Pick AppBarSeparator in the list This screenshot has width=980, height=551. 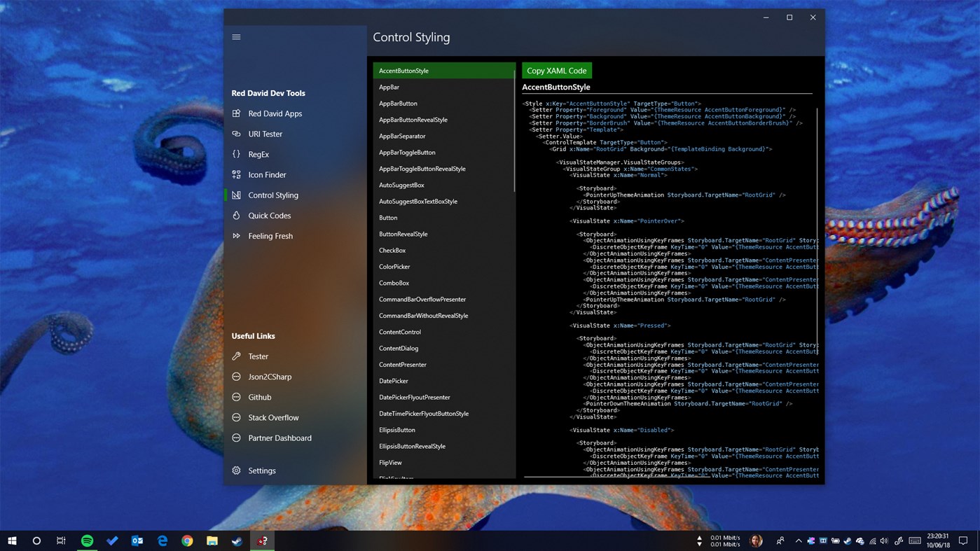(x=444, y=136)
